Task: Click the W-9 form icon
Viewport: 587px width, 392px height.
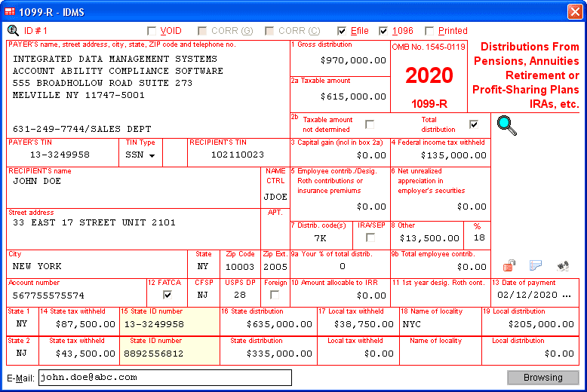Action: (x=563, y=266)
